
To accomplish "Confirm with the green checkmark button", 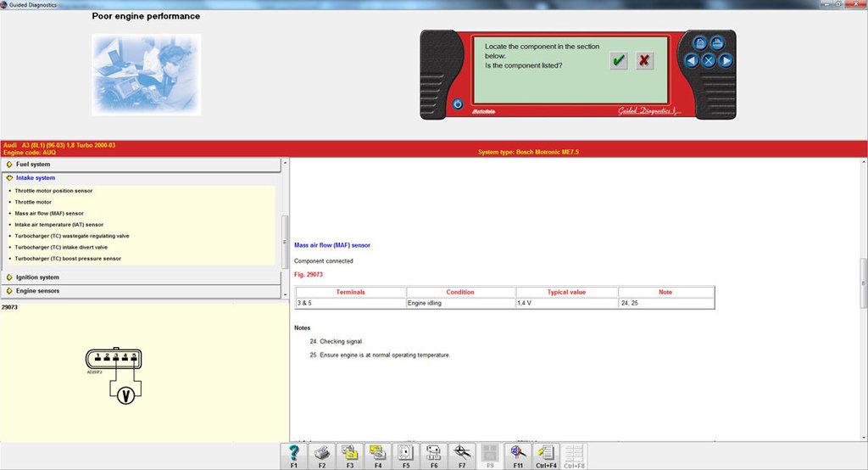I will click(x=619, y=60).
